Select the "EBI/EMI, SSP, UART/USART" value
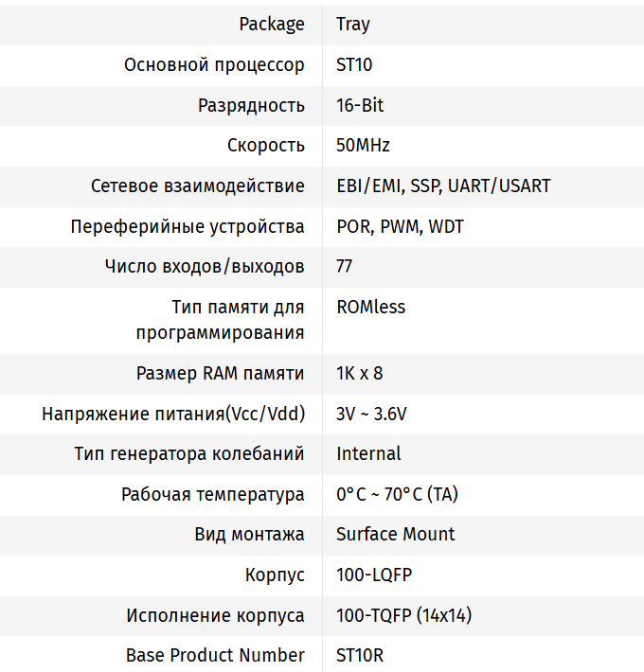This screenshot has height=672, width=644. tap(443, 186)
